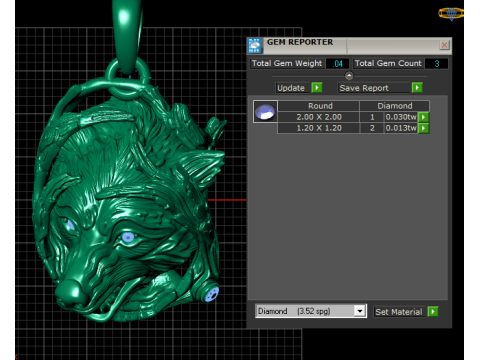Collapse the panel using the round arrow toggle
The image size is (480, 360).
coord(349,76)
